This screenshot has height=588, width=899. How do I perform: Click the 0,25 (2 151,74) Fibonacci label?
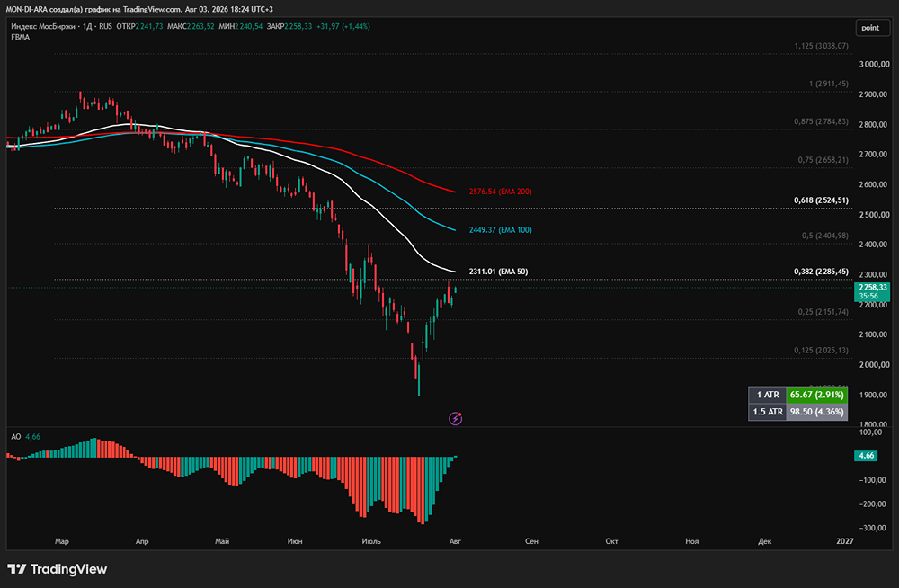click(x=823, y=312)
